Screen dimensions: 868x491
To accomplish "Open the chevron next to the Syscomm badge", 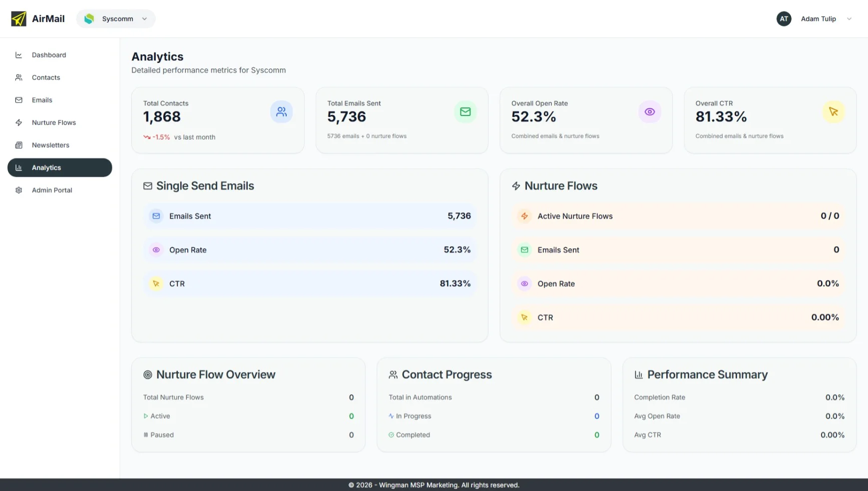I will (144, 18).
